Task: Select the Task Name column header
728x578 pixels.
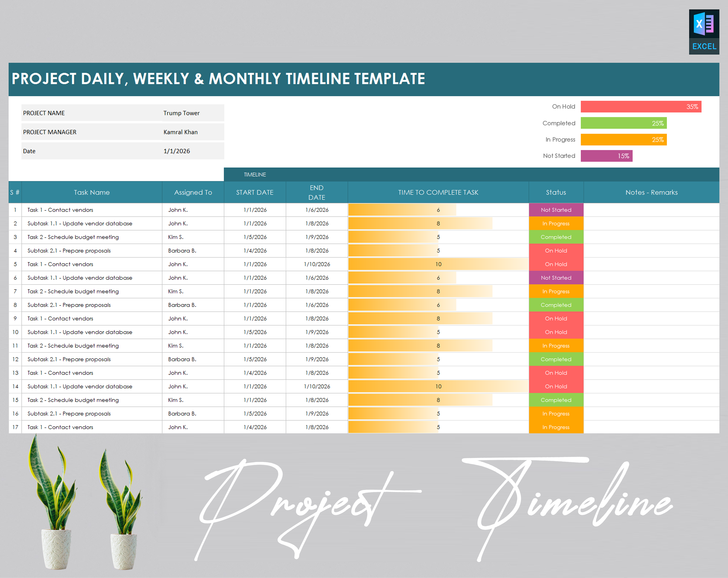Action: tap(92, 192)
